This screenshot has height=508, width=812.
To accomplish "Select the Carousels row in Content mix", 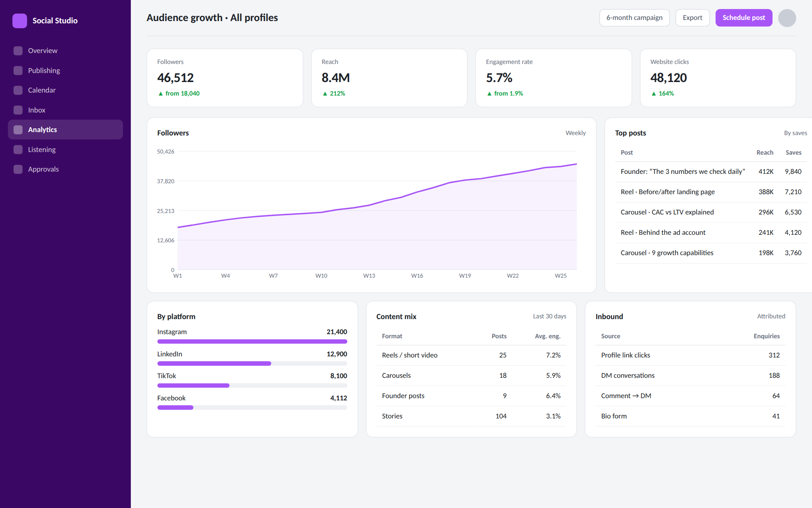I will [471, 376].
